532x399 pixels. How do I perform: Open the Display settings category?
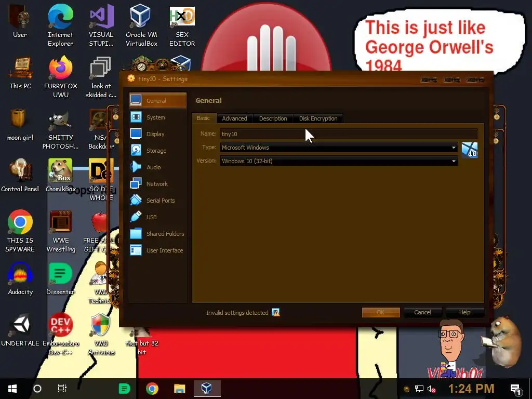pos(158,134)
